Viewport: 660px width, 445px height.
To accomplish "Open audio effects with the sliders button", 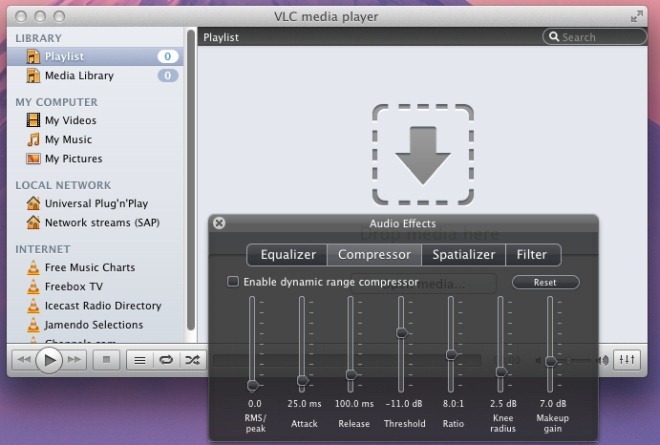I will (627, 360).
